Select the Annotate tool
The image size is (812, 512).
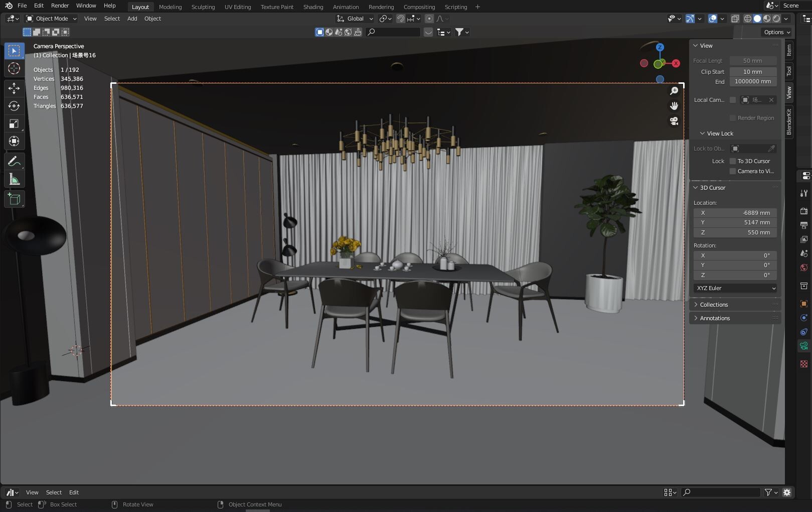[x=14, y=161]
